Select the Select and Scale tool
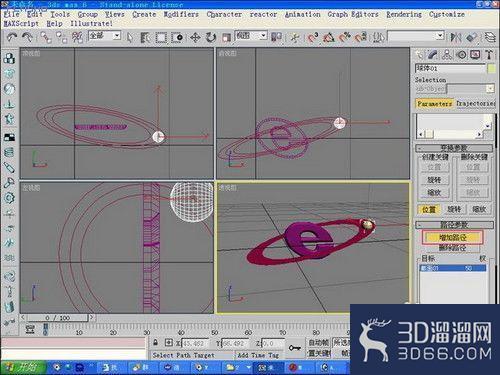Viewport: 500px width, 375px height. click(x=227, y=37)
